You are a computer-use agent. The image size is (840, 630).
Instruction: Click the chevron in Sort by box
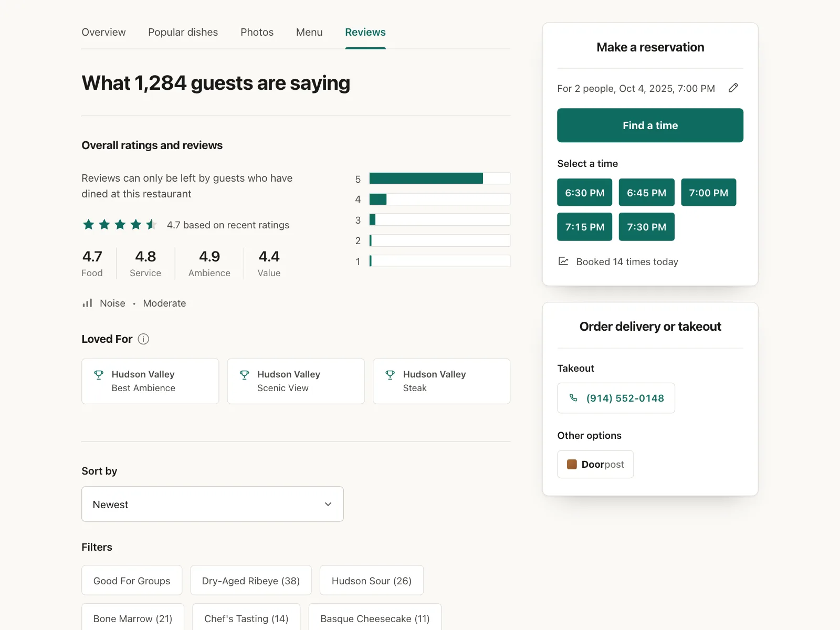pyautogui.click(x=328, y=504)
